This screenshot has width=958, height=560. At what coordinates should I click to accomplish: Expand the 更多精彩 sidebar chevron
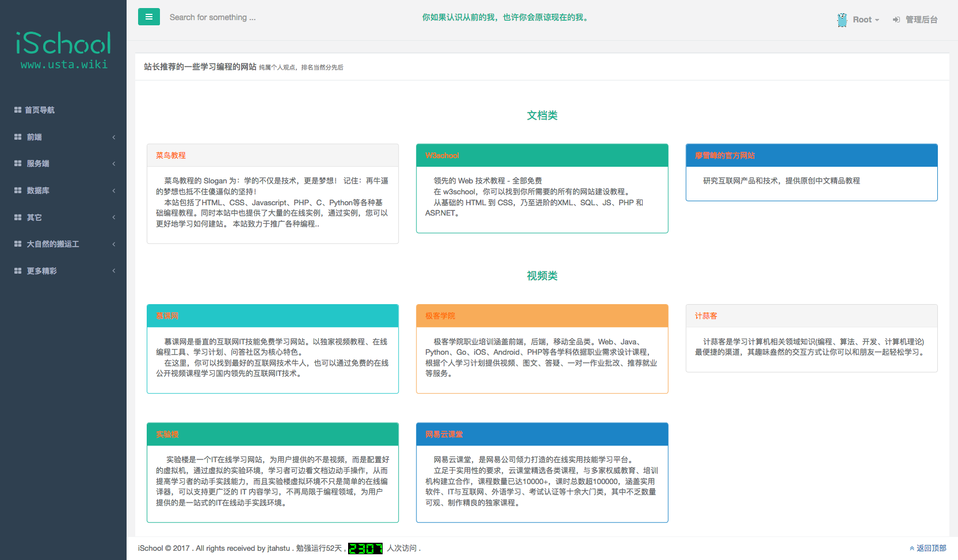[114, 271]
